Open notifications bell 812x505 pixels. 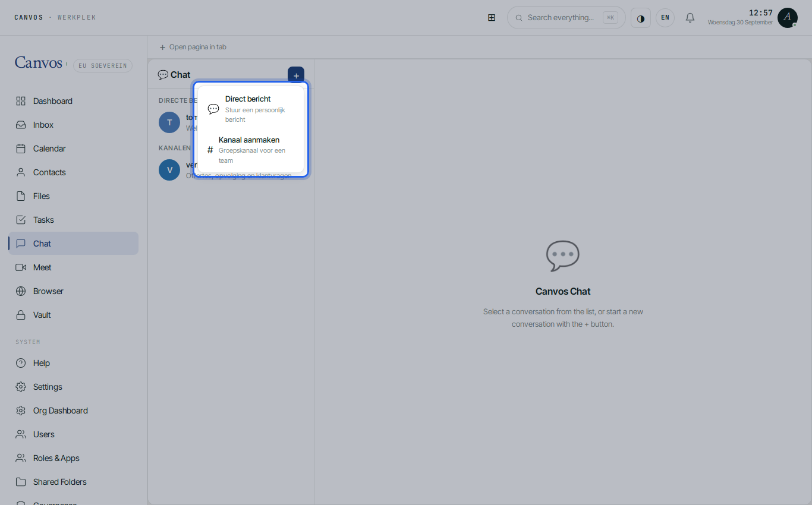point(690,18)
